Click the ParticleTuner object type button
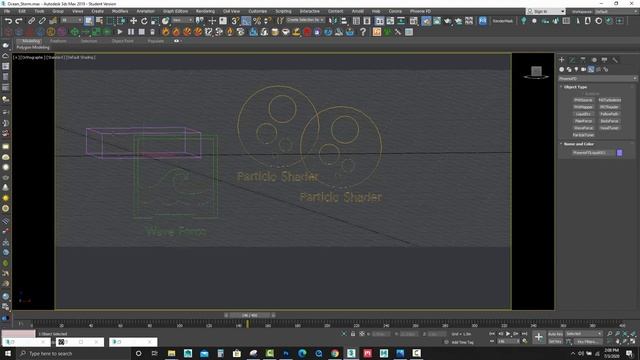 (583, 135)
